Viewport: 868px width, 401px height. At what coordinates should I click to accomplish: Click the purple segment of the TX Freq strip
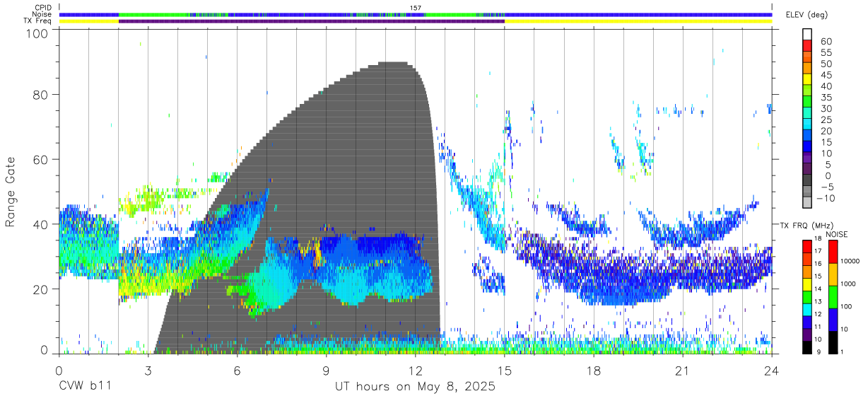point(311,21)
